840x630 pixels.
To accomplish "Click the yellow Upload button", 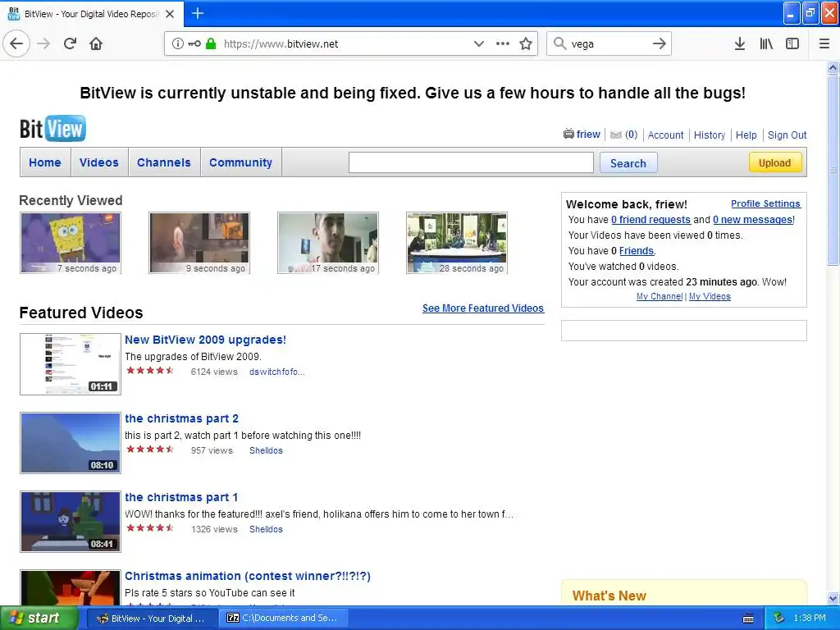I will 774,163.
